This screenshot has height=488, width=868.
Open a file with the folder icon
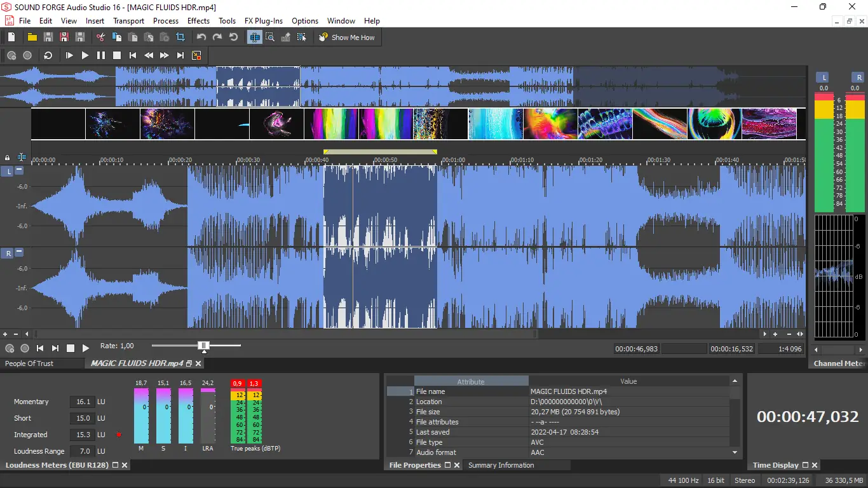[x=32, y=37]
